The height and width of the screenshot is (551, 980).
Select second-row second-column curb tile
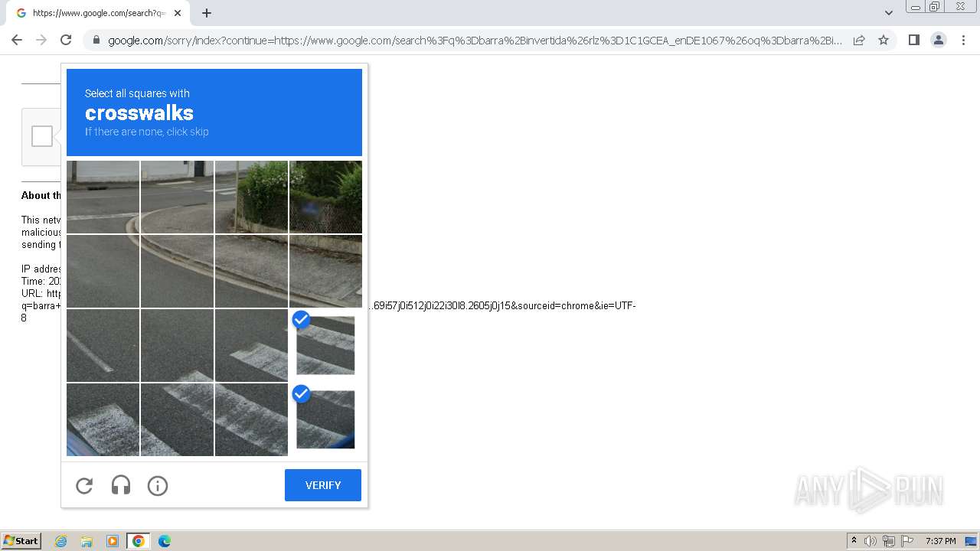177,271
